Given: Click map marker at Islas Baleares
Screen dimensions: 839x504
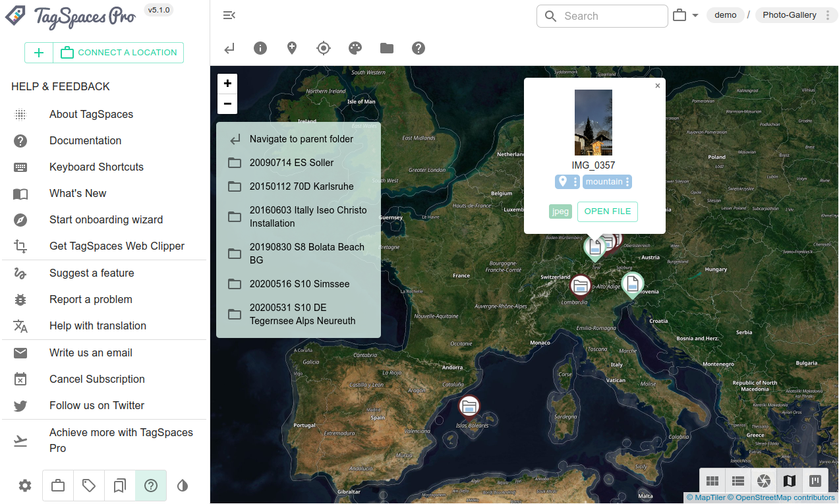Looking at the screenshot, I should (x=469, y=406).
